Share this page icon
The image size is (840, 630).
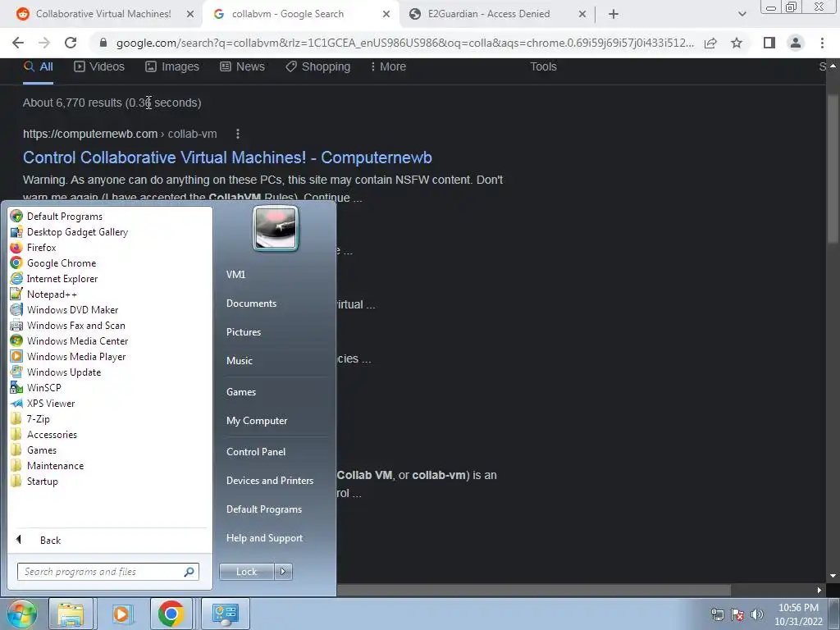coord(710,43)
